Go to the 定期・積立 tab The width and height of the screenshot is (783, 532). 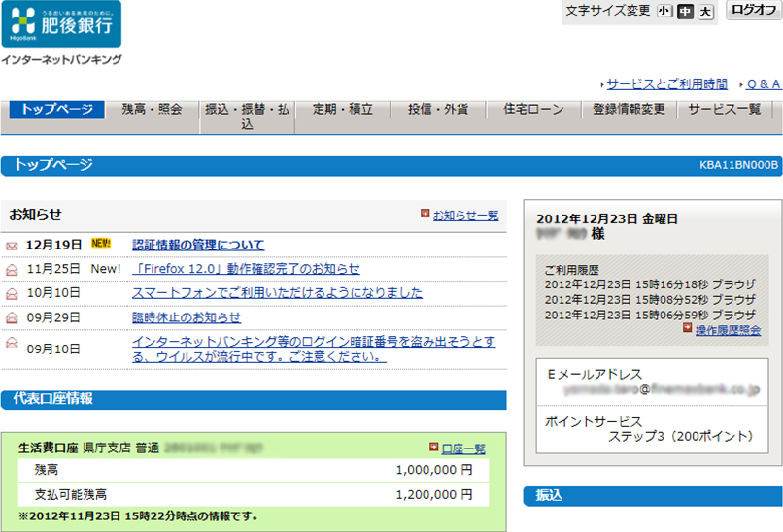[x=343, y=110]
